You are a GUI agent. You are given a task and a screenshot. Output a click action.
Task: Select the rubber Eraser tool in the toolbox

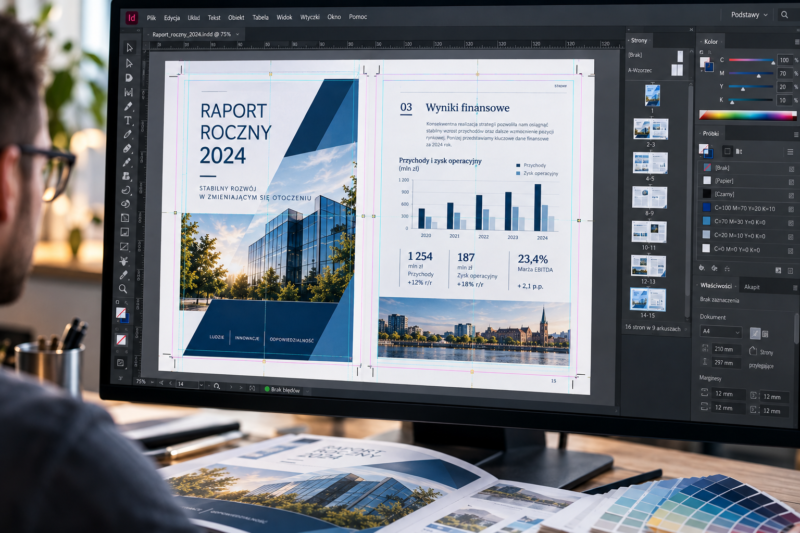click(127, 148)
